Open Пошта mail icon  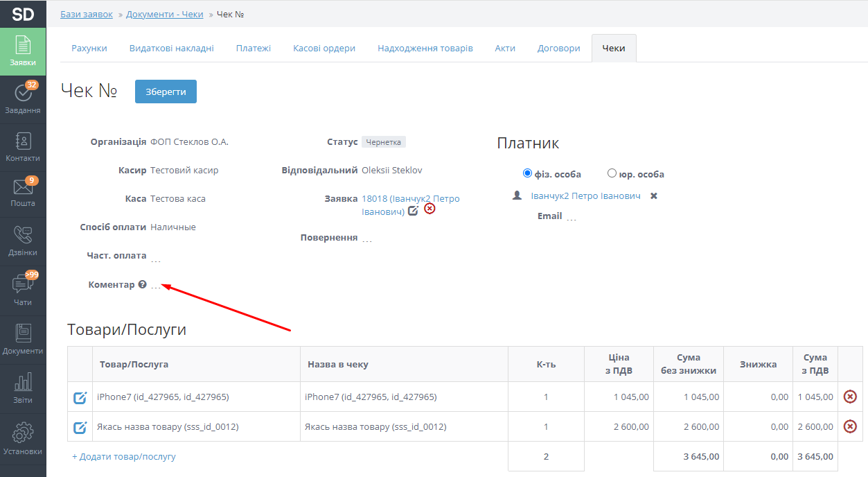coord(23,192)
